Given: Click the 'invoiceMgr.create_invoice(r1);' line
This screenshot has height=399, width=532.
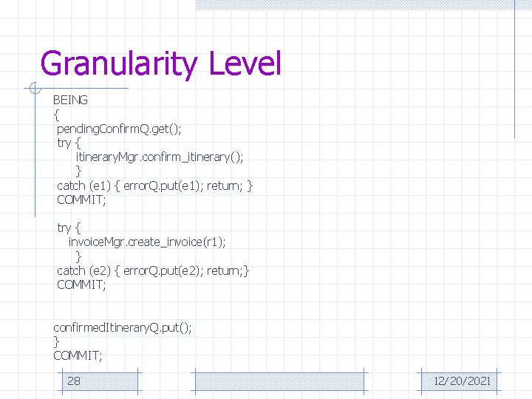Looking at the screenshot, I should (x=147, y=242).
